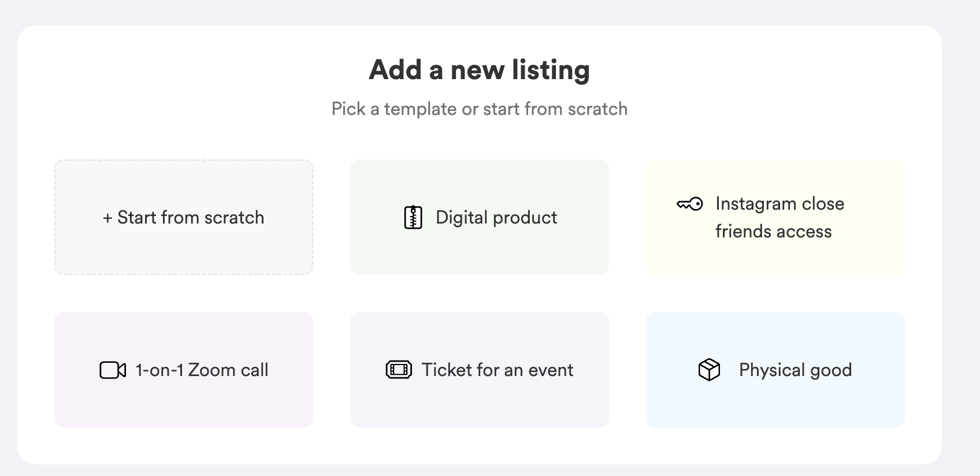Click the video camera icon for Zoom call
980x476 pixels.
(x=113, y=370)
